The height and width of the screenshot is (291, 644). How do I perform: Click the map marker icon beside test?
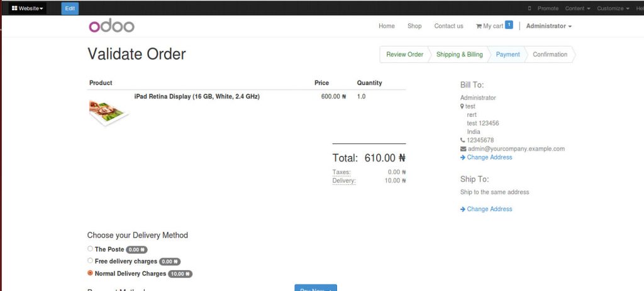462,106
